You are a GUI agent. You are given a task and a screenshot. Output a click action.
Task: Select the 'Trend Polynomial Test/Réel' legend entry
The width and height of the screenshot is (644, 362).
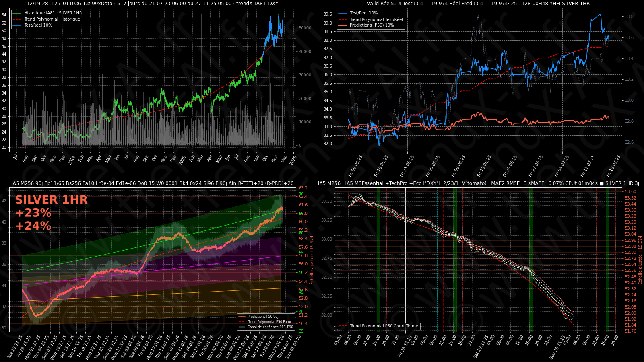(376, 19)
